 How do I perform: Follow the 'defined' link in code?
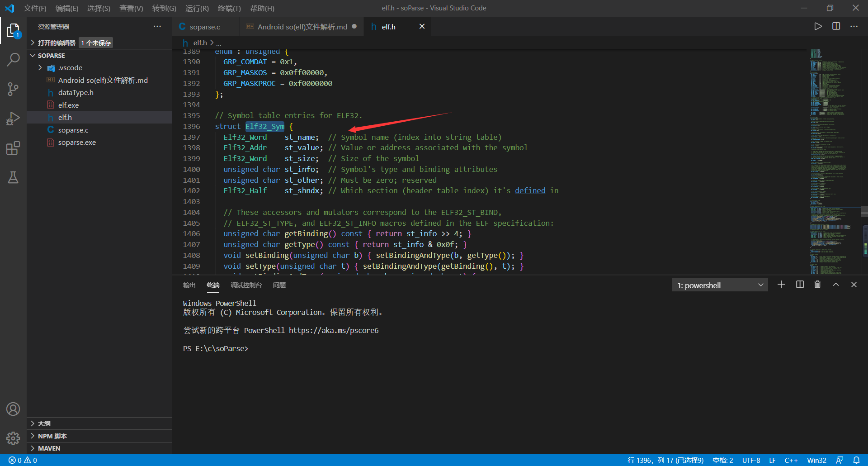[x=530, y=191]
